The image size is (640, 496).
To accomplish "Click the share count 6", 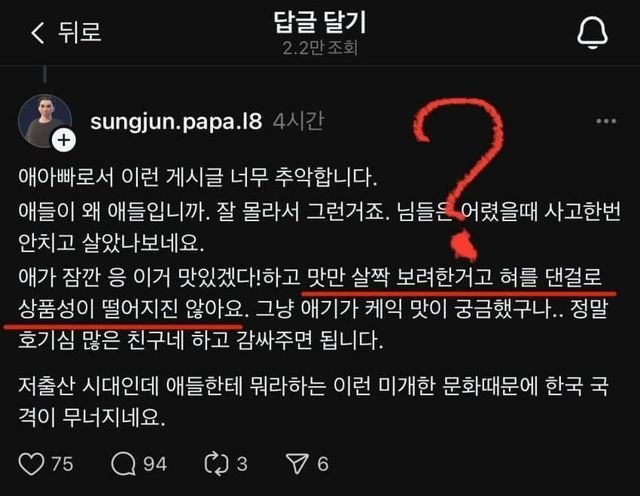I will pyautogui.click(x=323, y=464).
